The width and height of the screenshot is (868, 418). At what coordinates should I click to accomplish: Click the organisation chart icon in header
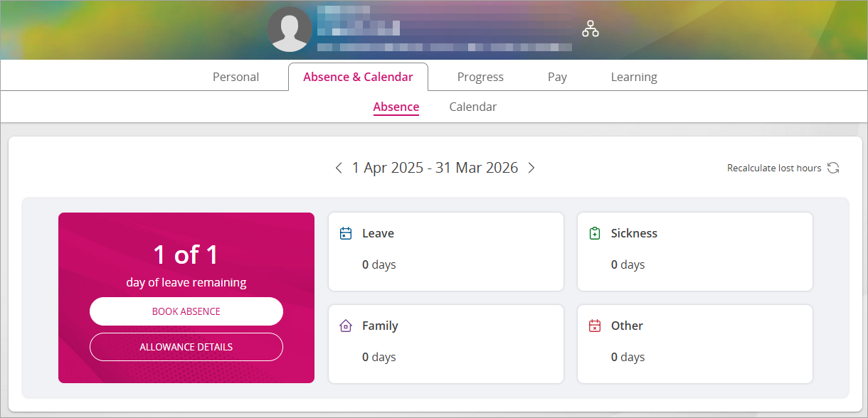coord(591,28)
